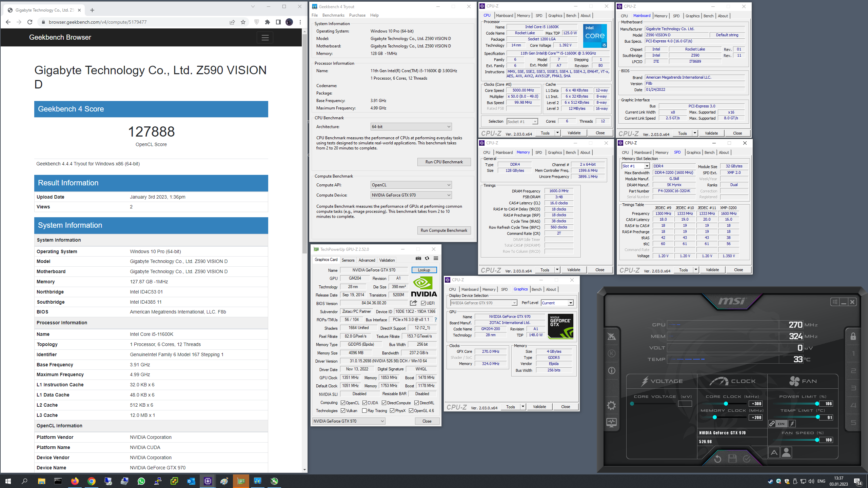
Task: Open the Afterburner hardware monitor icon
Action: coord(611,423)
